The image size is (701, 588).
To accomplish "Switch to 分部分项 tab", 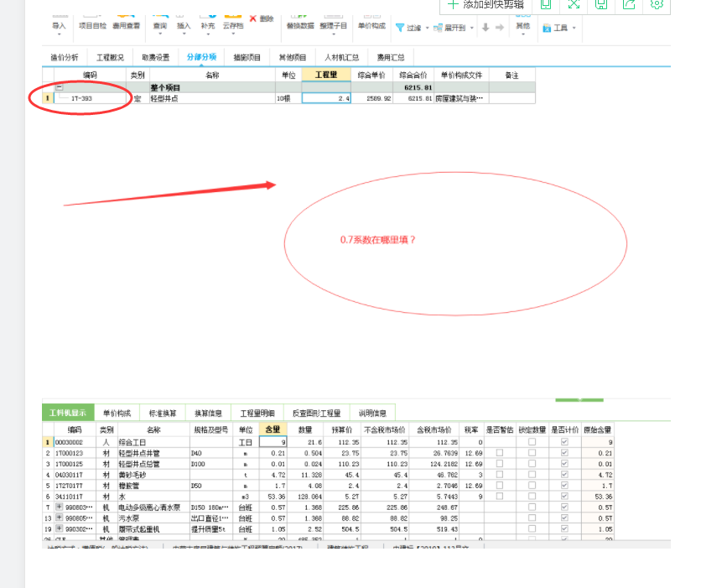I will point(201,57).
